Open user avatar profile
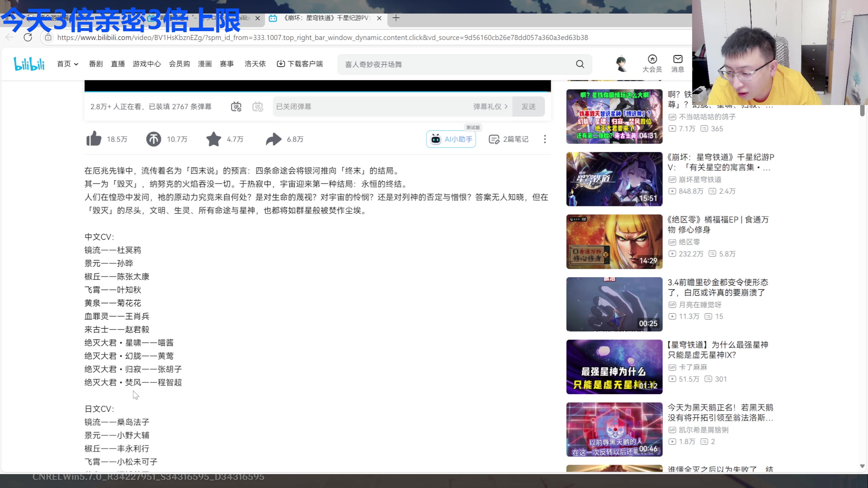 (621, 64)
